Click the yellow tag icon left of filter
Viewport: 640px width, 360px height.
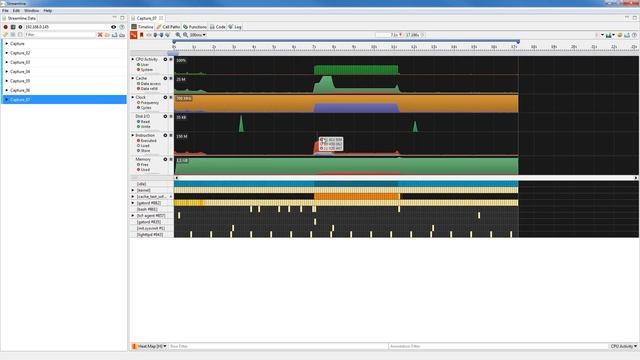(x=5, y=35)
